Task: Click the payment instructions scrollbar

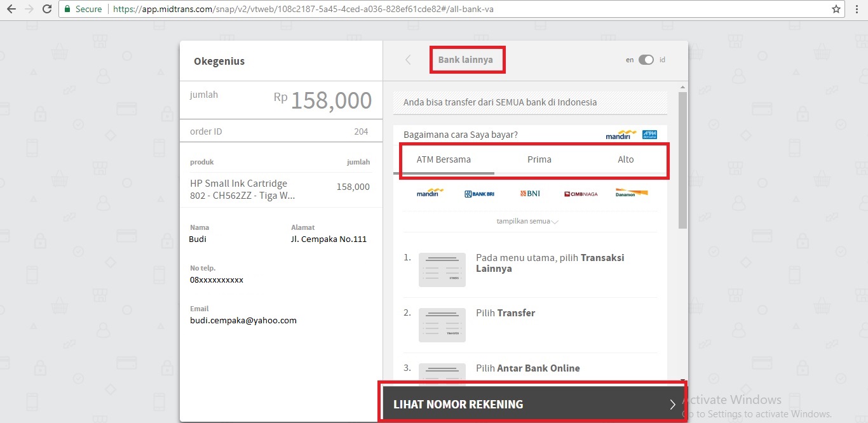Action: pos(682,159)
